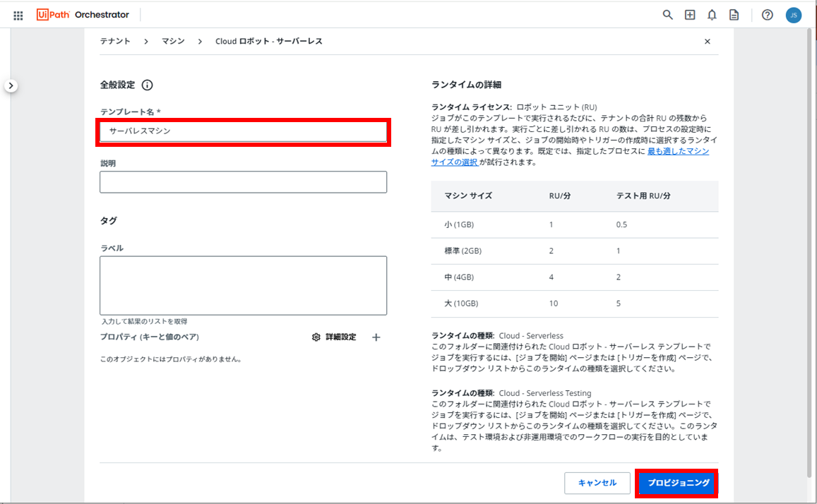
Task: Click the RU/分 column header
Action: (x=559, y=196)
